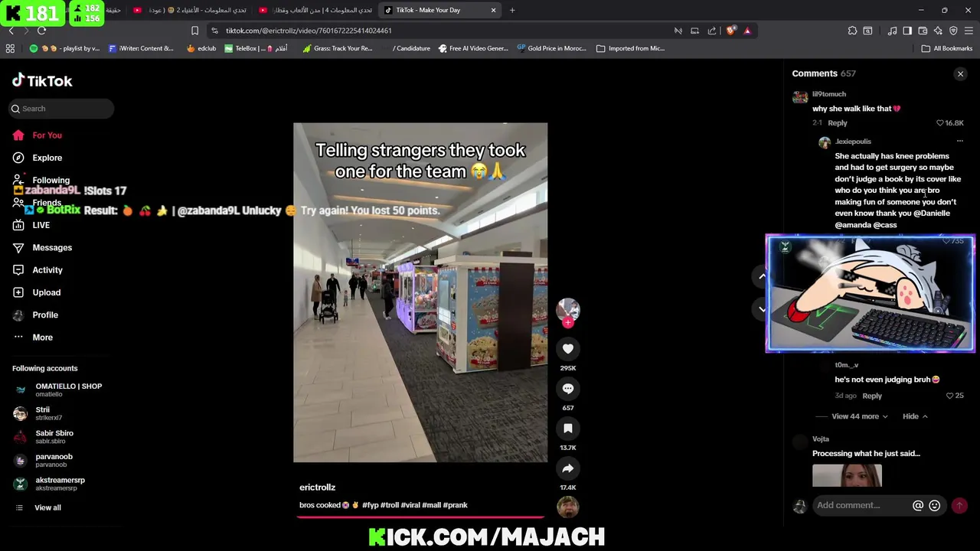Open the media control music note icon
This screenshot has height=551, width=980.
(892, 31)
